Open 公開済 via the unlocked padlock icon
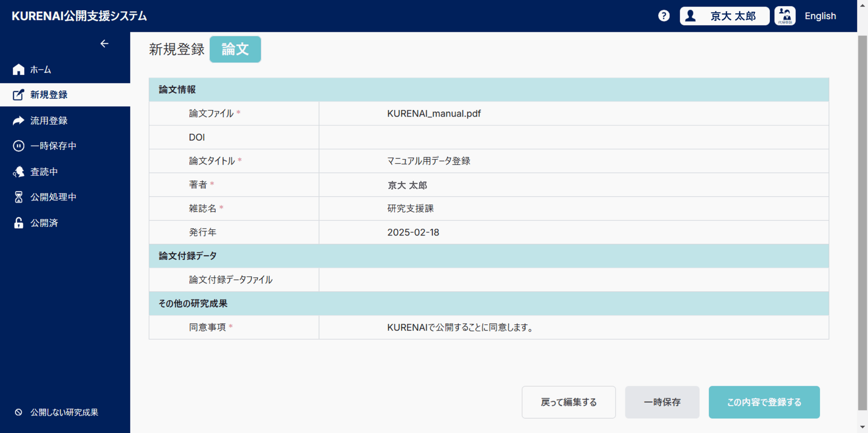Viewport: 868px width, 433px height. pyautogui.click(x=18, y=223)
